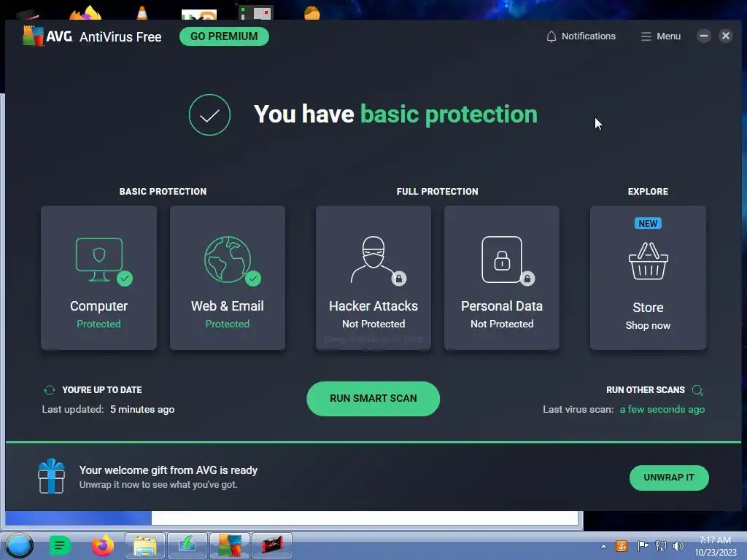
Task: Open the Personal Data lock tile
Action: pyautogui.click(x=502, y=278)
